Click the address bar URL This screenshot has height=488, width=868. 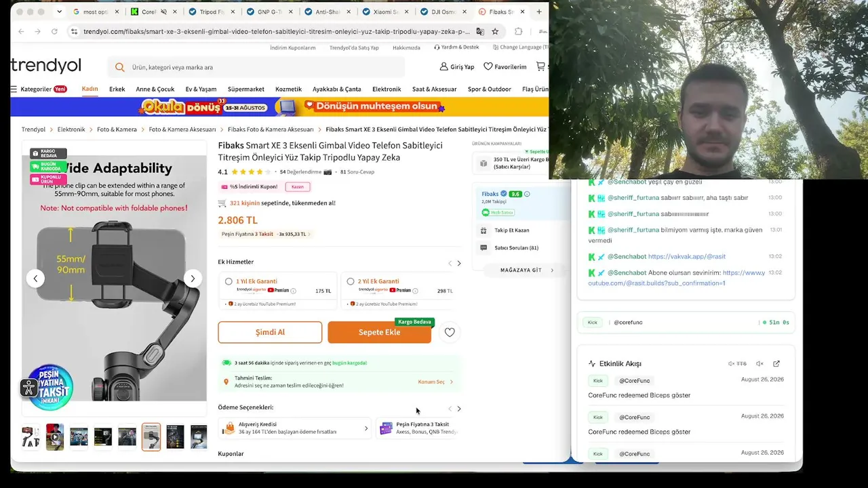(277, 31)
